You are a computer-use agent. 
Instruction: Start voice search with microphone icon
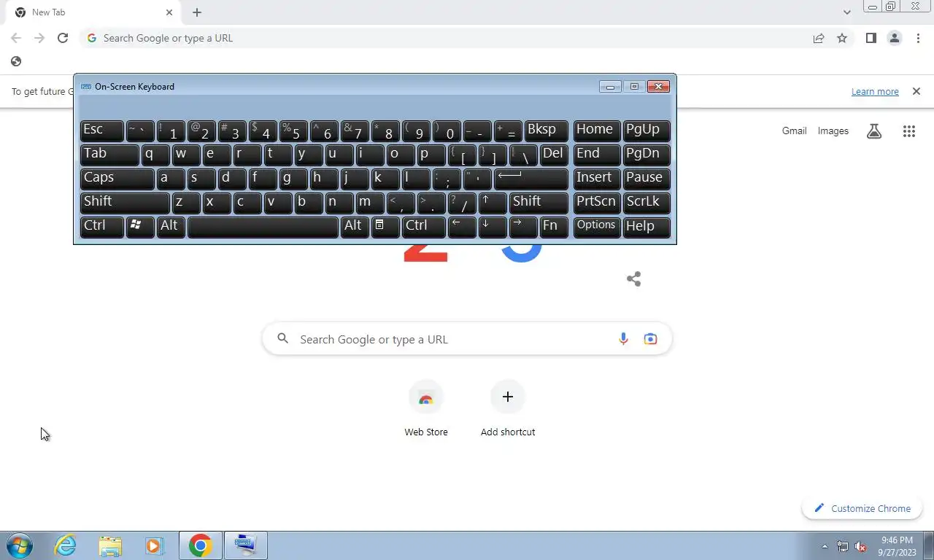click(623, 339)
